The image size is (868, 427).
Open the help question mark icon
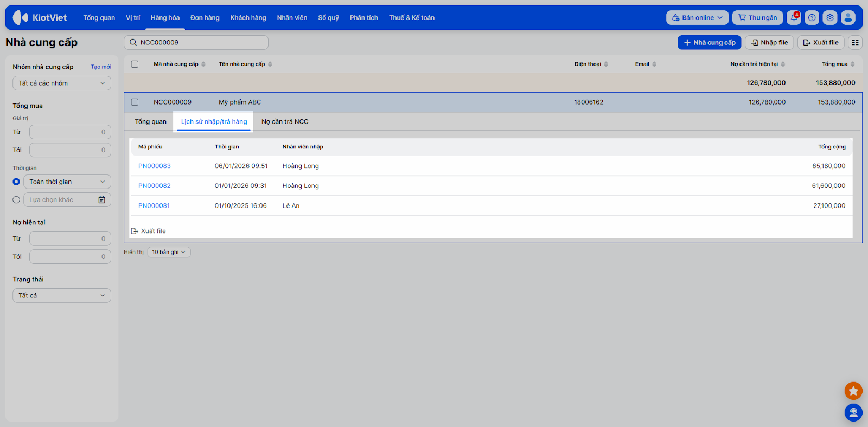[812, 17]
